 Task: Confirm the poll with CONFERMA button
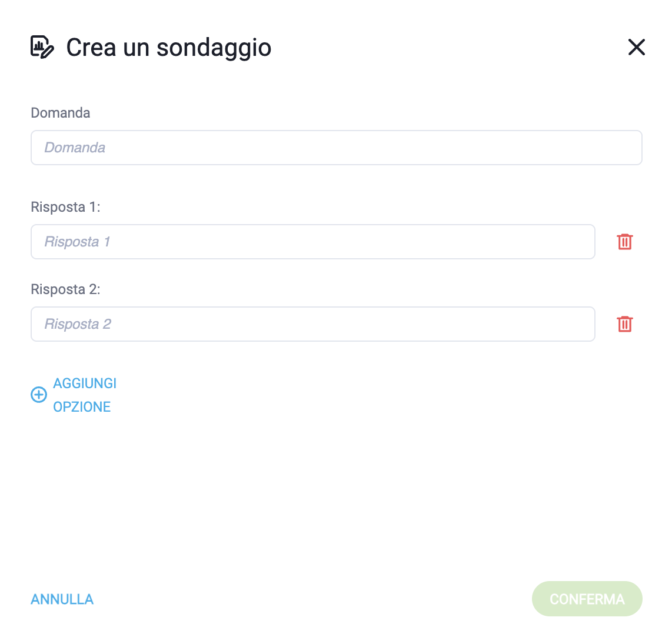point(587,599)
